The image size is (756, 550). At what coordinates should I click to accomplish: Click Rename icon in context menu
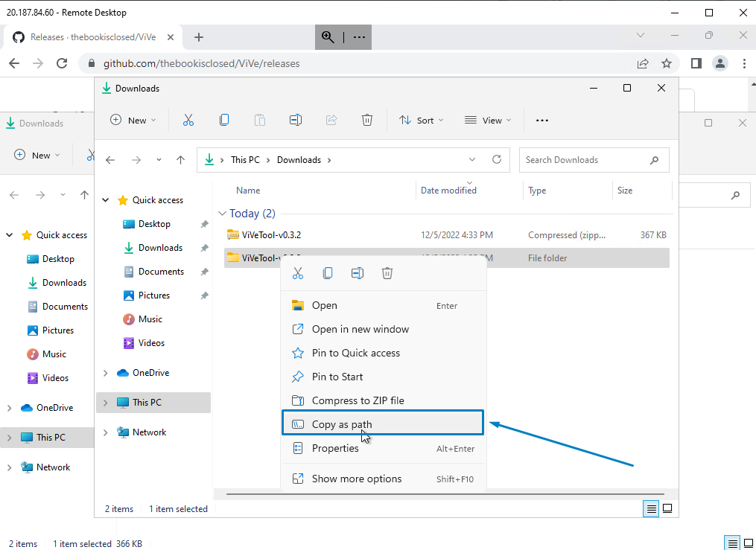pyautogui.click(x=358, y=274)
